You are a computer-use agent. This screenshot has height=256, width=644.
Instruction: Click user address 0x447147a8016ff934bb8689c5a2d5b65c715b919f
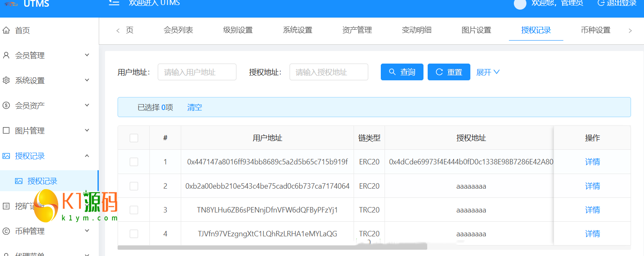[x=267, y=162]
